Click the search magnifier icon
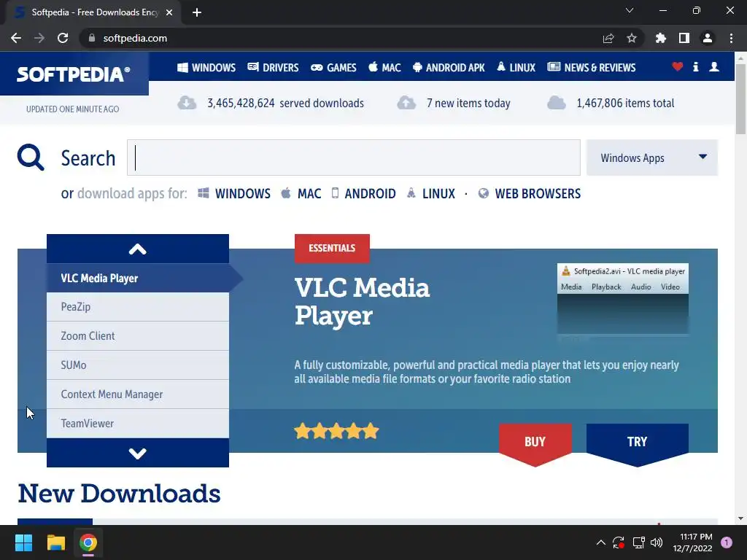Screen dimensions: 747x560 31,157
